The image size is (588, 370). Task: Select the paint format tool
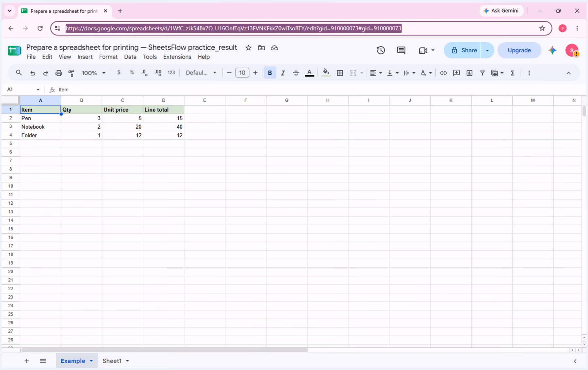pyautogui.click(x=72, y=73)
